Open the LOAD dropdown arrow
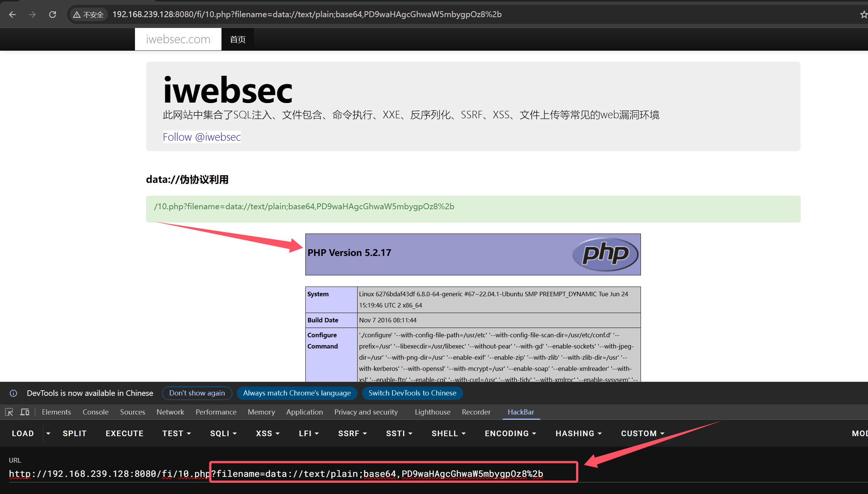Screen dimensions: 868x494 (x=48, y=433)
